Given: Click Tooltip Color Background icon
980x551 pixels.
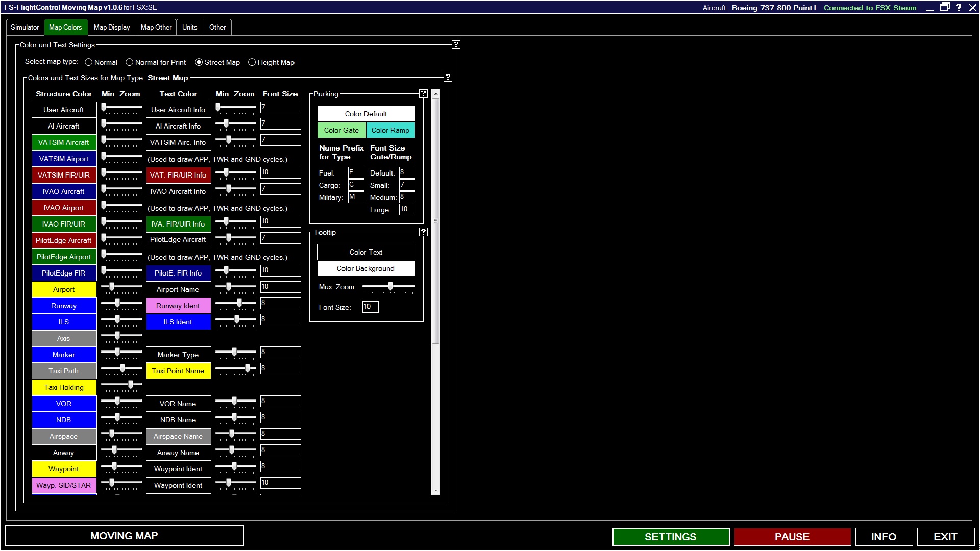Looking at the screenshot, I should tap(365, 268).
